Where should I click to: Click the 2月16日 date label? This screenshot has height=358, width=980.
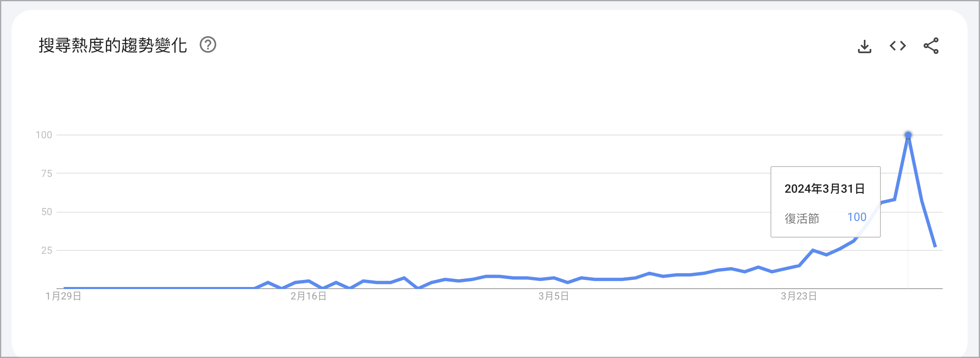point(309,297)
